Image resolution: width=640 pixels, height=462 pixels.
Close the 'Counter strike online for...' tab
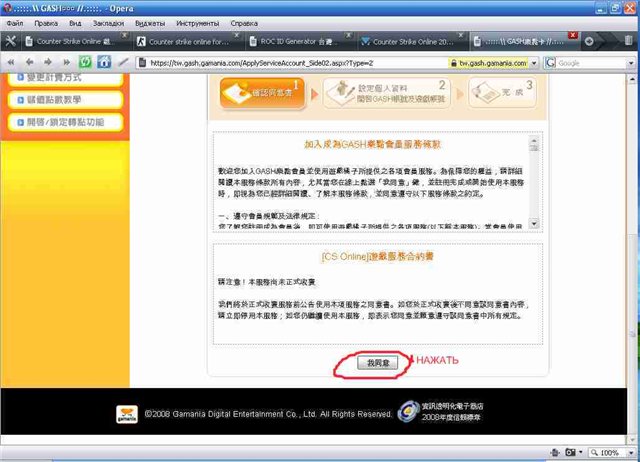pos(237,36)
